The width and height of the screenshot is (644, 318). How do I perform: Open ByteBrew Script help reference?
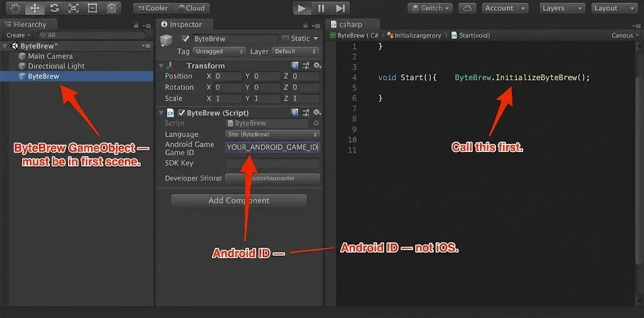[294, 112]
